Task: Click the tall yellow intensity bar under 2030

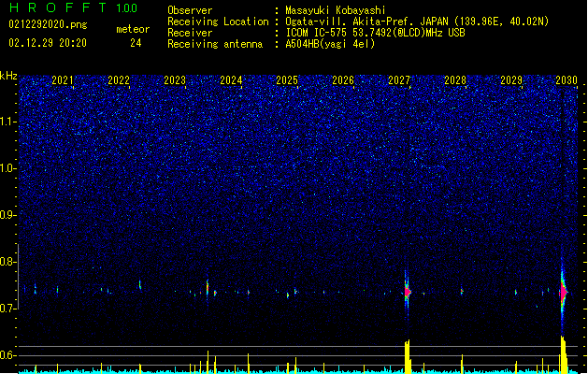Action: click(x=564, y=354)
